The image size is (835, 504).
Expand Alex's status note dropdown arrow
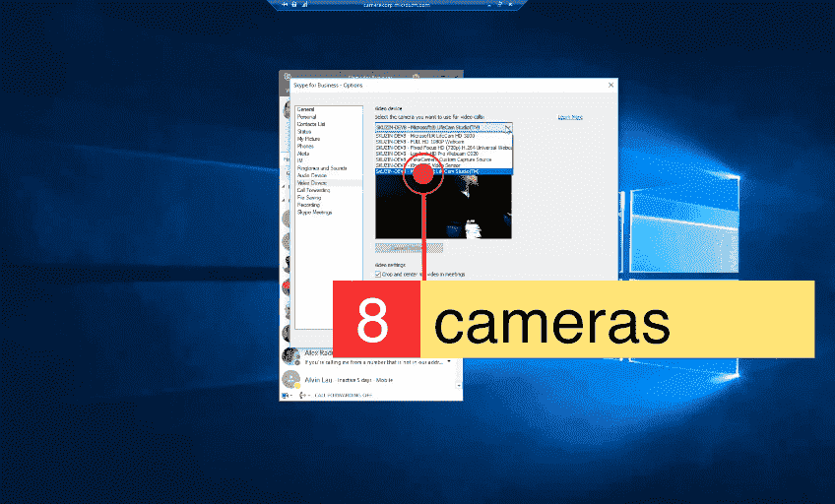449,362
